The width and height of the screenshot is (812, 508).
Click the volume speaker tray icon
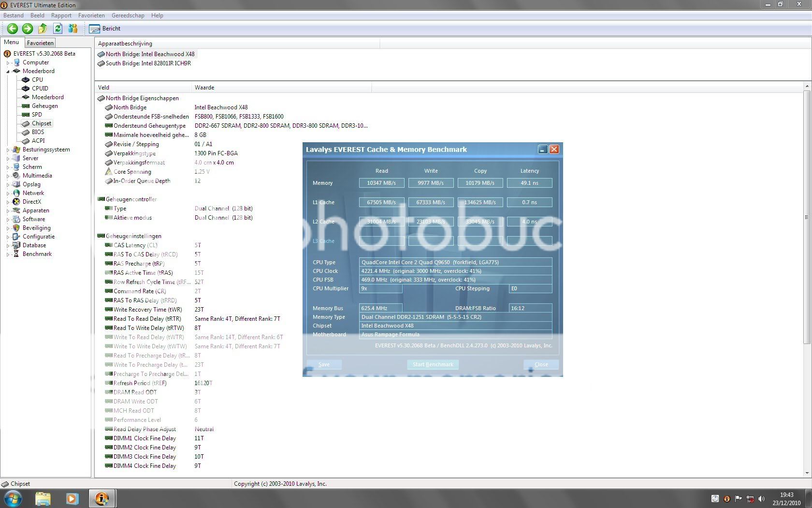(762, 499)
